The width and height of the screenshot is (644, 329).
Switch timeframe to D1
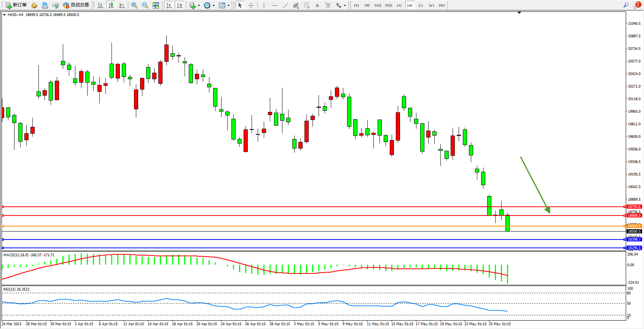point(421,5)
